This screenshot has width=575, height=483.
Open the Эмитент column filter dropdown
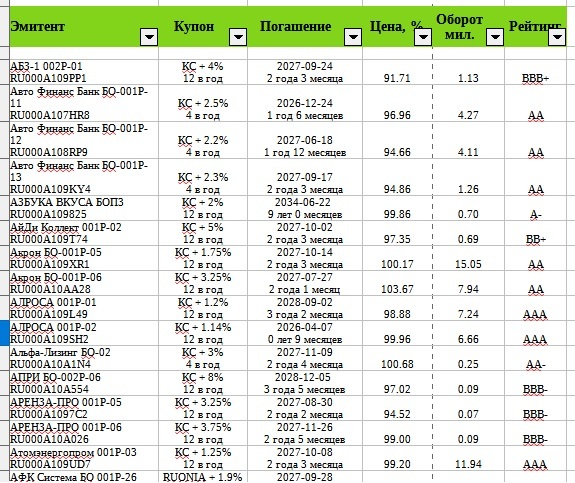point(149,37)
